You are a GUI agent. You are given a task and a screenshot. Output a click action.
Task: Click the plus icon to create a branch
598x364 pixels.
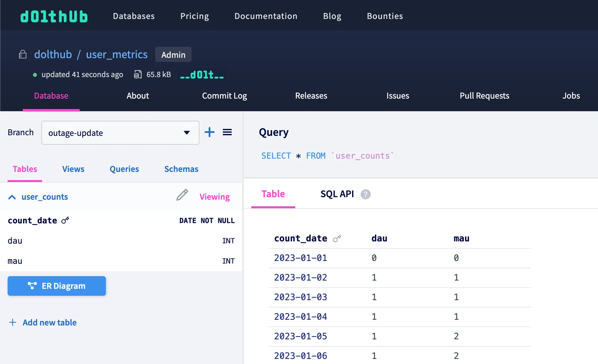click(209, 132)
